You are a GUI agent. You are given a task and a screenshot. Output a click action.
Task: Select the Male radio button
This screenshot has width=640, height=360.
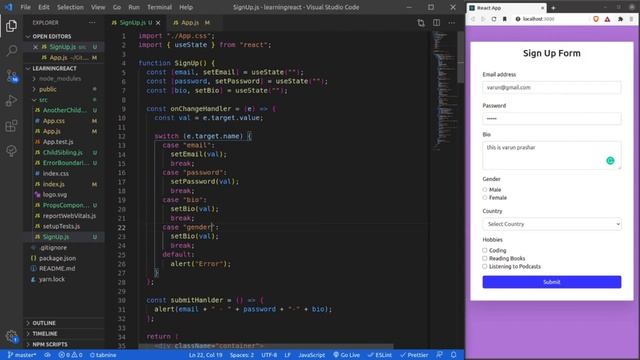tap(485, 190)
